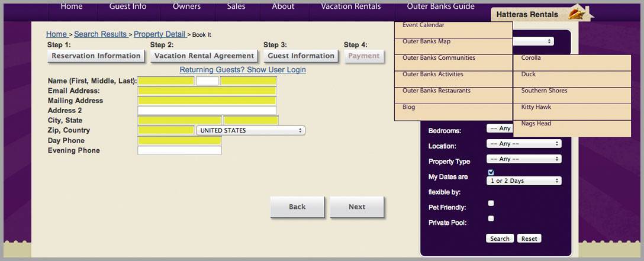Open the Location dropdown
This screenshot has width=644, height=261.
pos(524,144)
